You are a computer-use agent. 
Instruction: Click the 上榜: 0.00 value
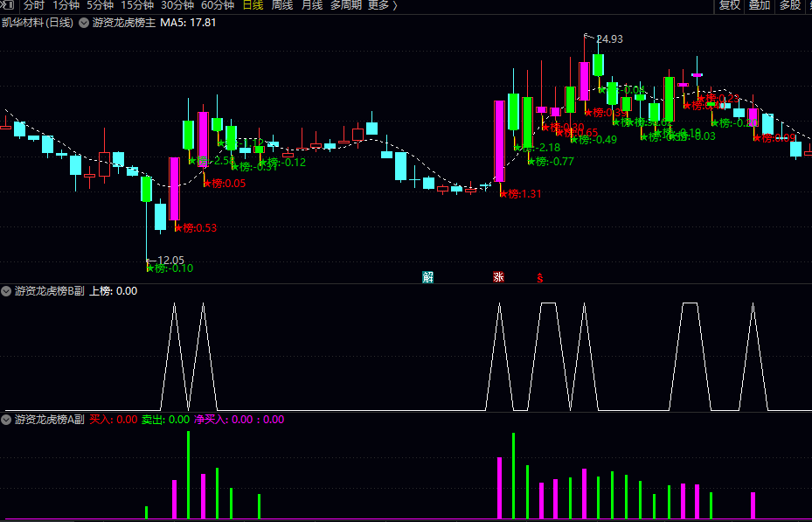tap(114, 291)
